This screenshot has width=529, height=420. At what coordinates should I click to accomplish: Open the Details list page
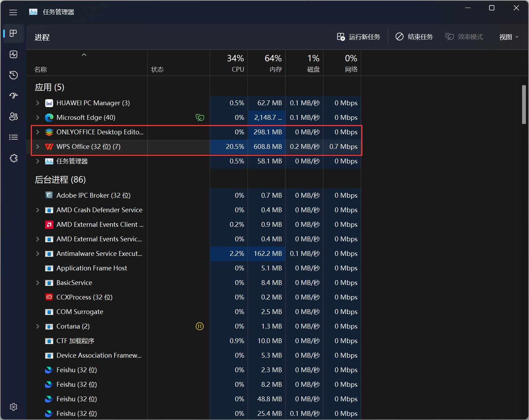14,137
